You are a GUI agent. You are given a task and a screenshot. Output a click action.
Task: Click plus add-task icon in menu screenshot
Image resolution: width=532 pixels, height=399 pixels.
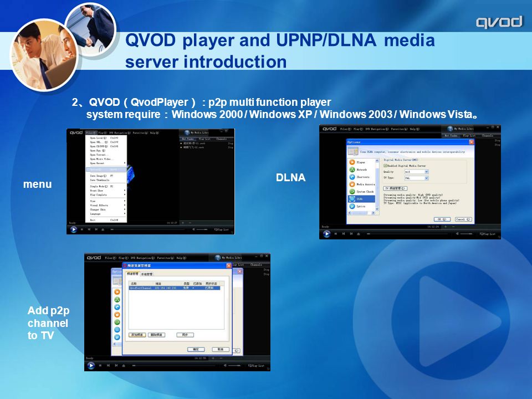coord(183,223)
